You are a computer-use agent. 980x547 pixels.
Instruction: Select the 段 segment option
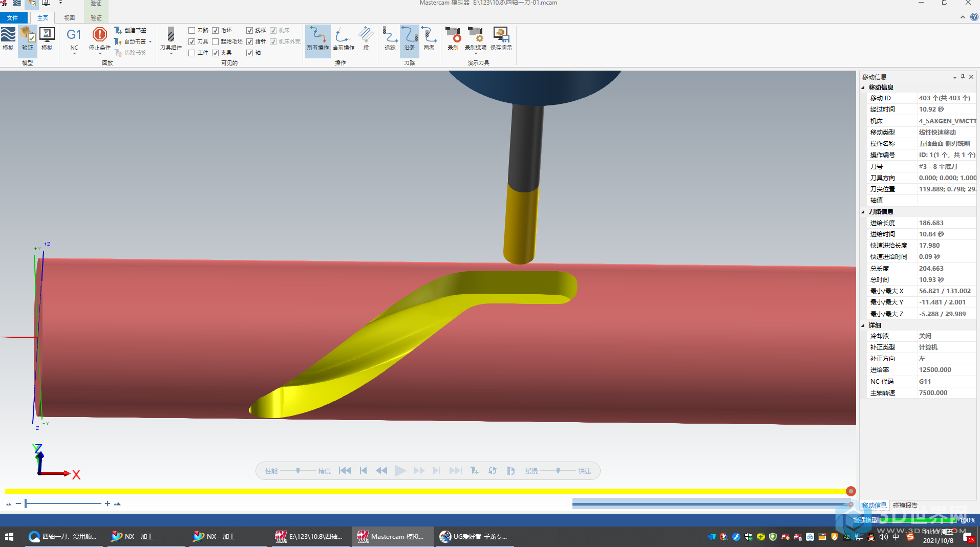(x=366, y=39)
